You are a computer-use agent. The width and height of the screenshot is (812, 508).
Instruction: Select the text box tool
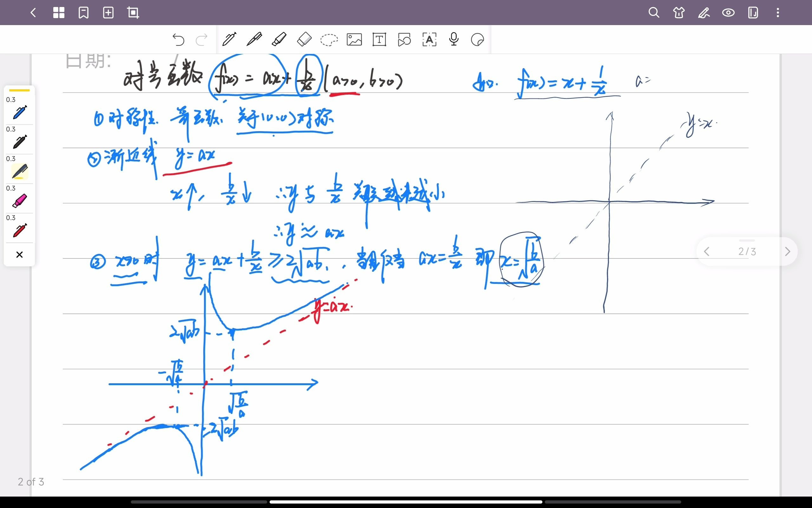[379, 40]
